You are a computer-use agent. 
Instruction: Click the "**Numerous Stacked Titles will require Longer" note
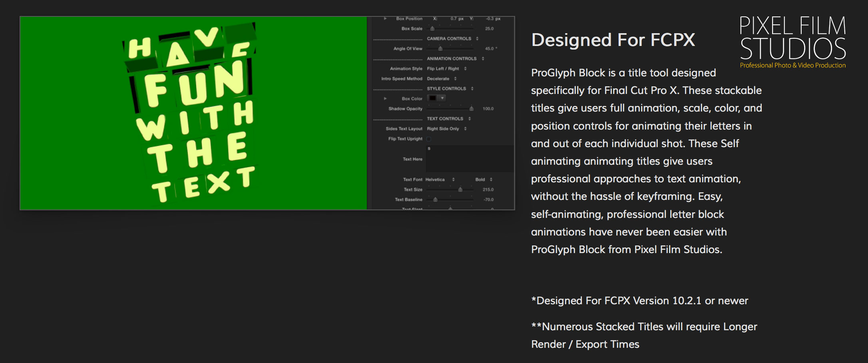point(644,327)
